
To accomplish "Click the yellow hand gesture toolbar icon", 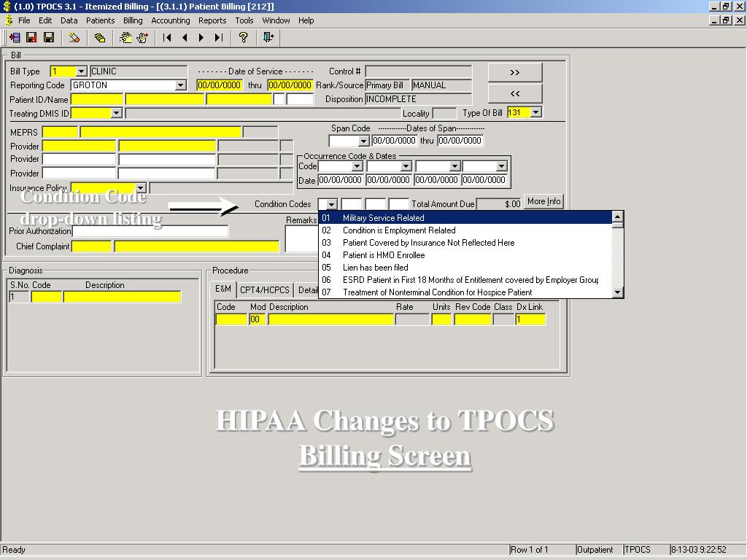I will tap(125, 38).
